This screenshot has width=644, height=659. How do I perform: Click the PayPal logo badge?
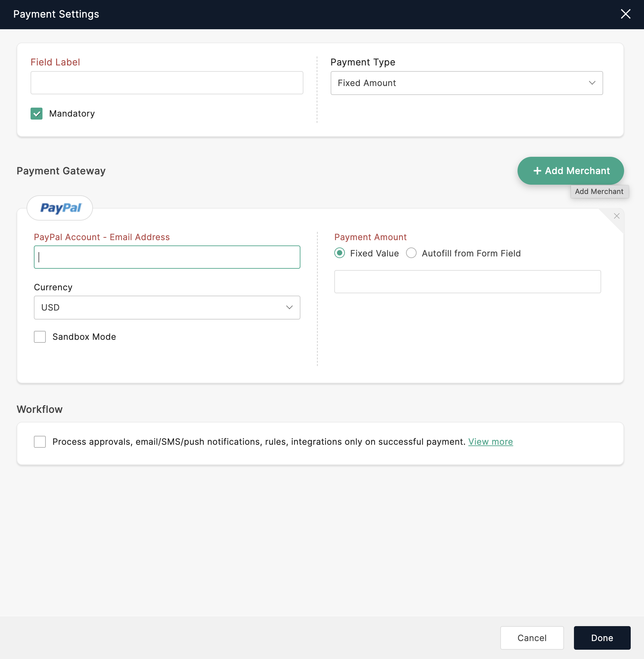(60, 208)
